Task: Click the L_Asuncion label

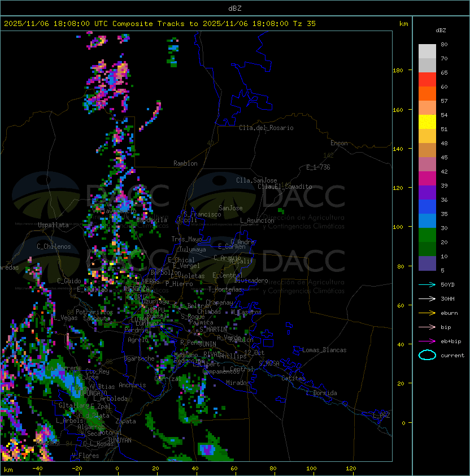Action: coord(257,220)
